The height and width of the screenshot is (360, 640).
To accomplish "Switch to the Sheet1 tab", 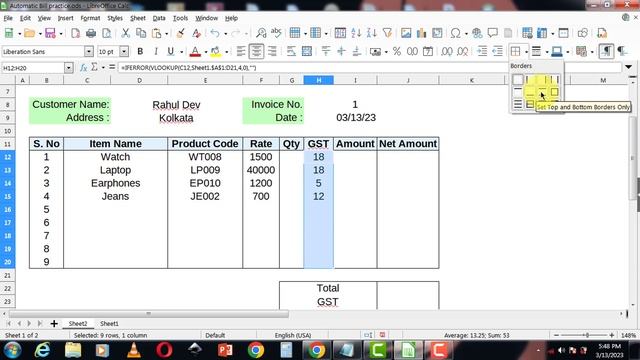I will (x=109, y=323).
